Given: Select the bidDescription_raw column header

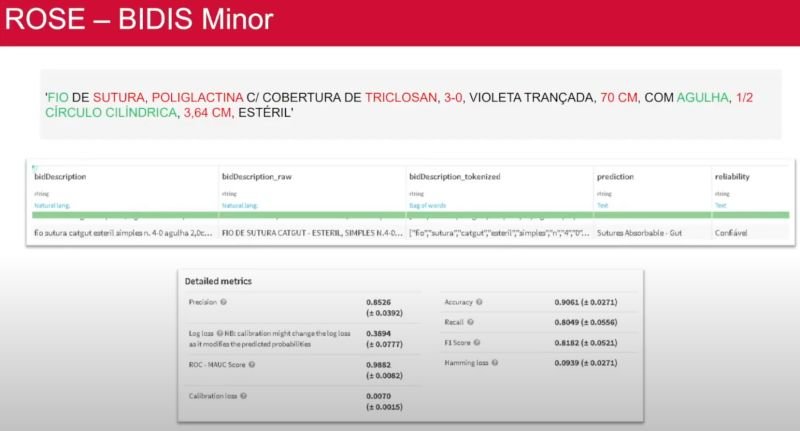Looking at the screenshot, I should [257, 176].
